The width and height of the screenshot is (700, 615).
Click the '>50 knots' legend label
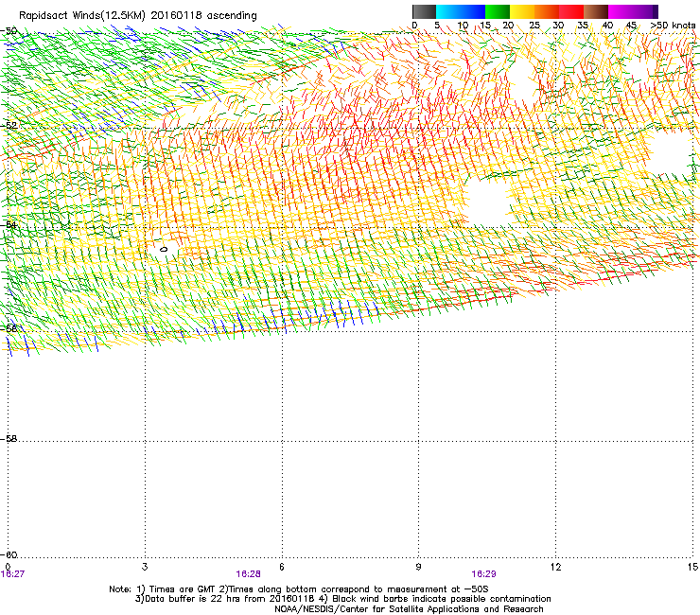(x=673, y=25)
